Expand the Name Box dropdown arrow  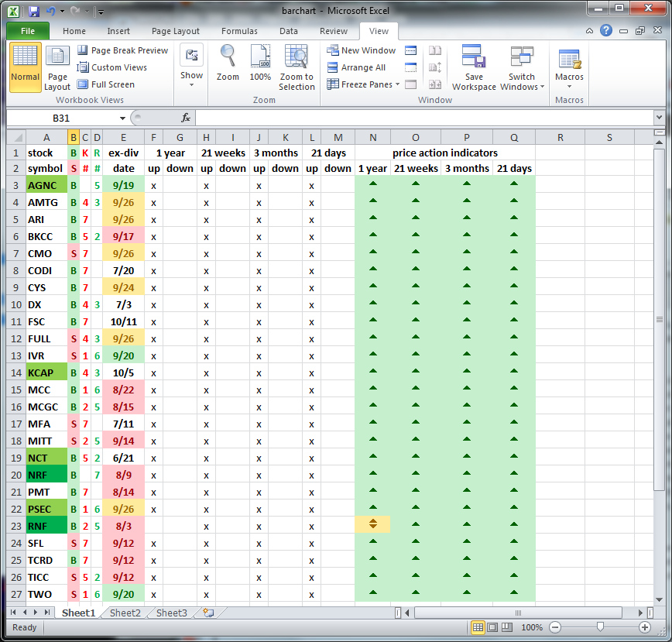(x=122, y=118)
